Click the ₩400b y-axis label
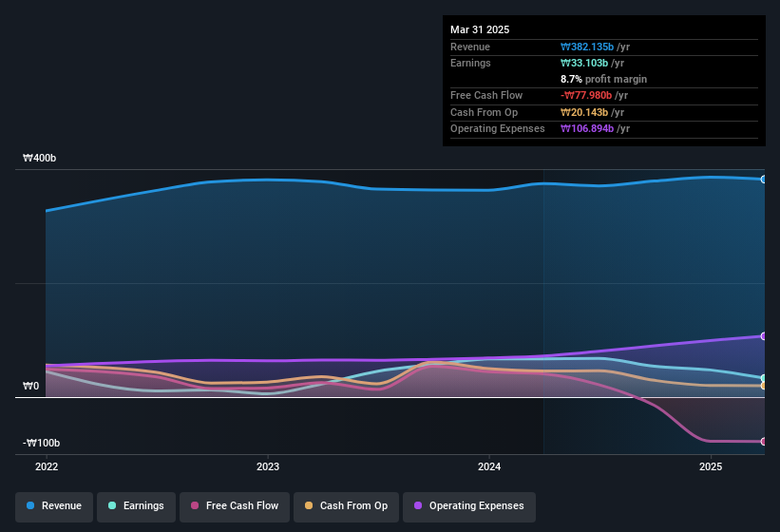780x532 pixels. pyautogui.click(x=39, y=158)
